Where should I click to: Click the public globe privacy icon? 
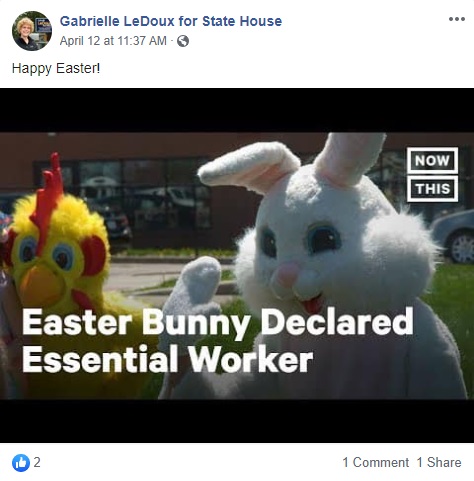(x=183, y=41)
